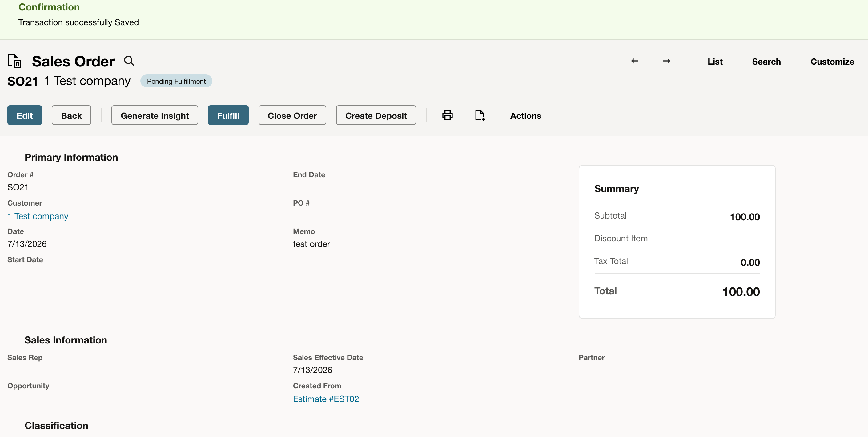Open the Search link in header

point(766,62)
